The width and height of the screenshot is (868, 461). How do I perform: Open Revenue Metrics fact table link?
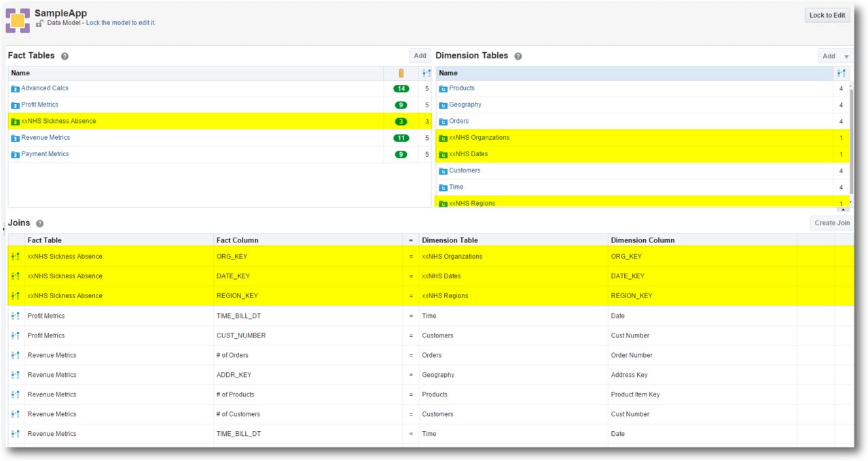coord(46,138)
